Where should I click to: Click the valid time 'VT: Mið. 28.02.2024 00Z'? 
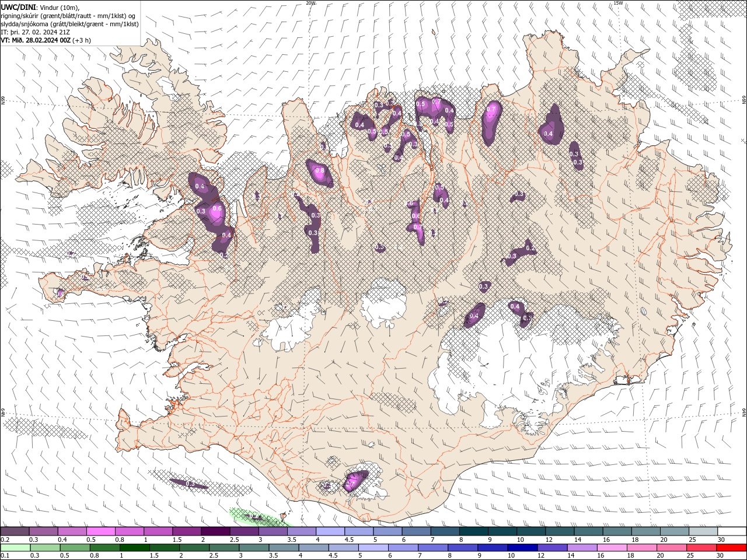coord(36,40)
